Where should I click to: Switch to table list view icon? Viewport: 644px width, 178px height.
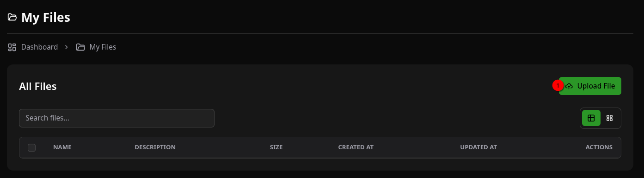[x=591, y=118]
